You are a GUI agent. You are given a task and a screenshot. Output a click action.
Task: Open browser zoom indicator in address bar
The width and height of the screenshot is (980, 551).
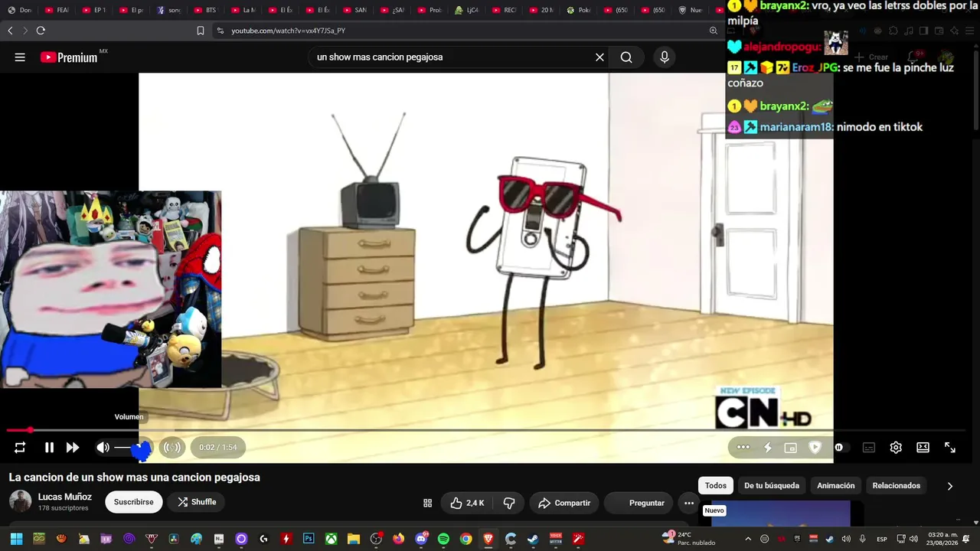(x=714, y=31)
